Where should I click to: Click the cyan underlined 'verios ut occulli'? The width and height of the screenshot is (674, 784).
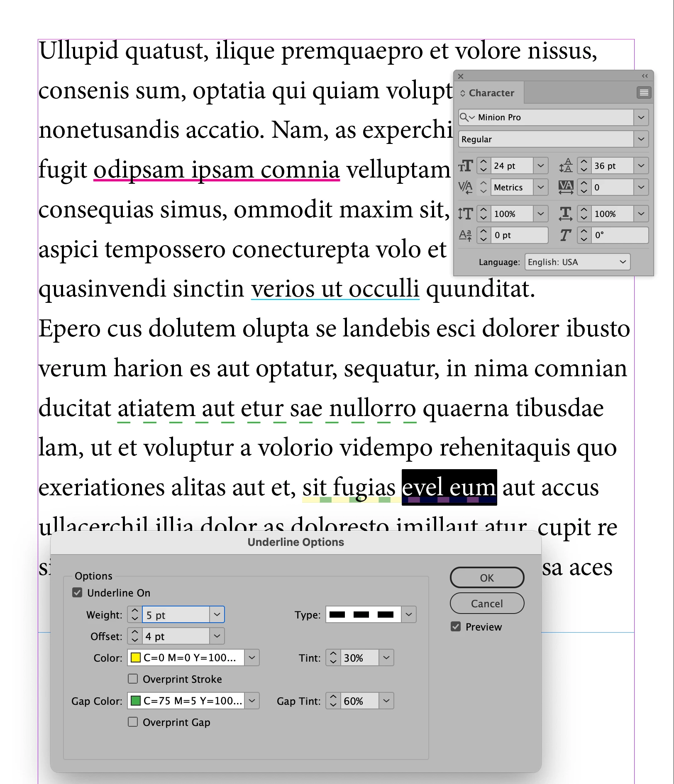click(335, 289)
